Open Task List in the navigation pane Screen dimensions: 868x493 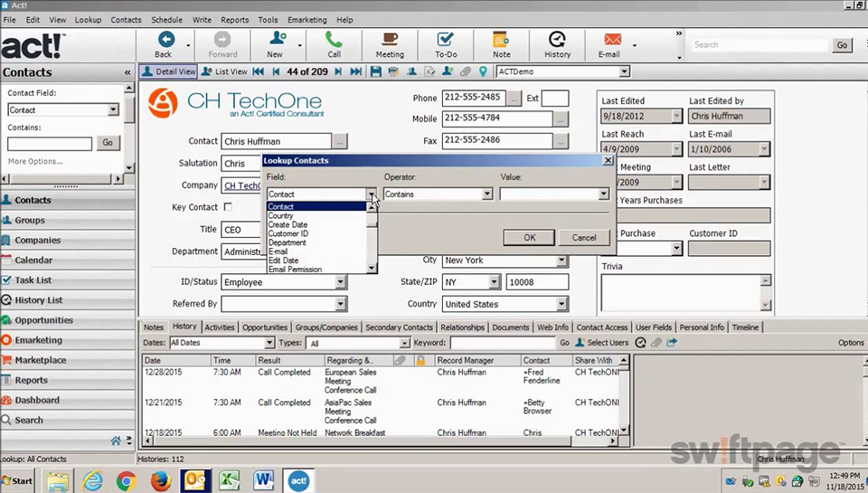[67, 280]
